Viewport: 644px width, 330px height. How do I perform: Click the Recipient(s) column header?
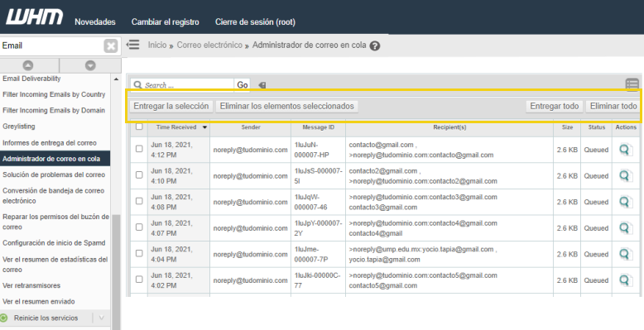449,127
